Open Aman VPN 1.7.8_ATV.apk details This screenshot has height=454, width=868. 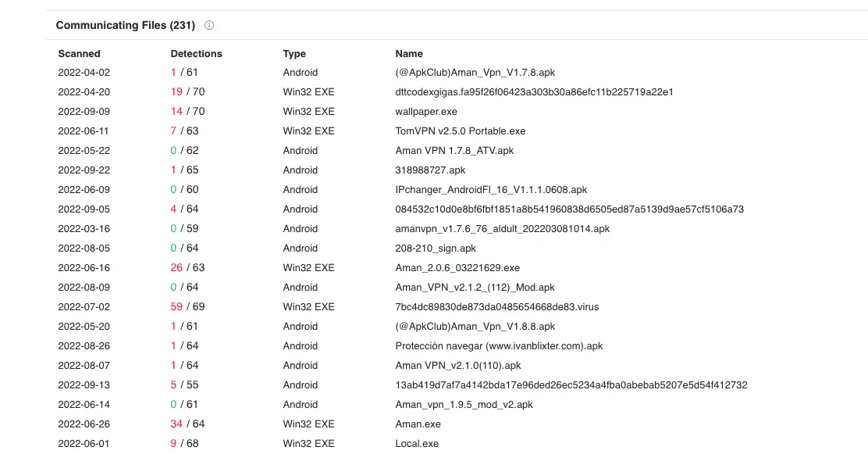point(455,150)
